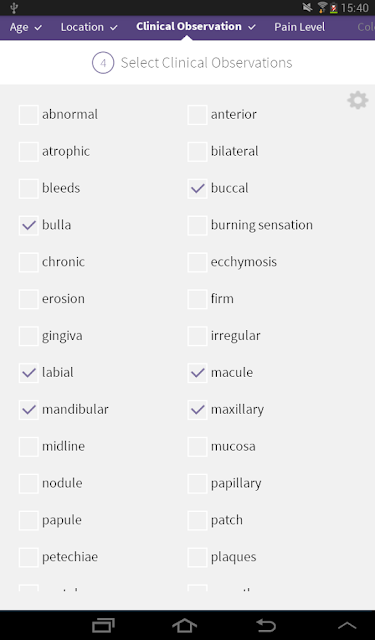Tap the muted sound status icon
Screen dimensions: 375x640
(x=307, y=7)
